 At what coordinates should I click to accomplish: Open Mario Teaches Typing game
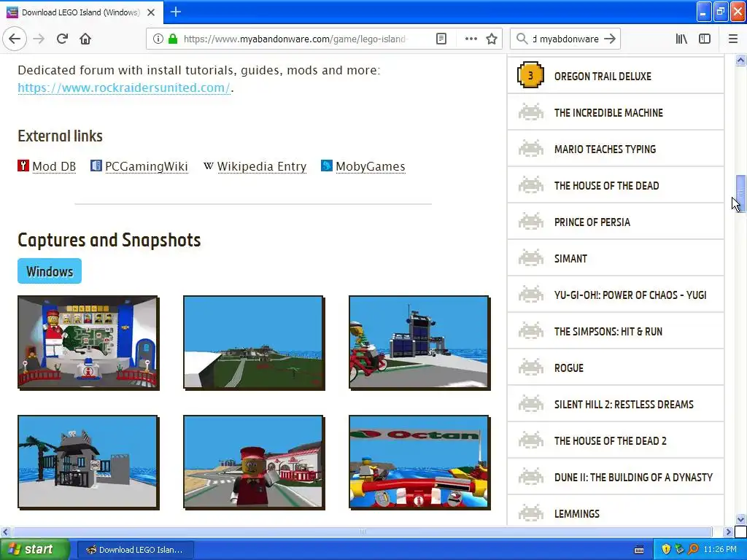coord(605,149)
